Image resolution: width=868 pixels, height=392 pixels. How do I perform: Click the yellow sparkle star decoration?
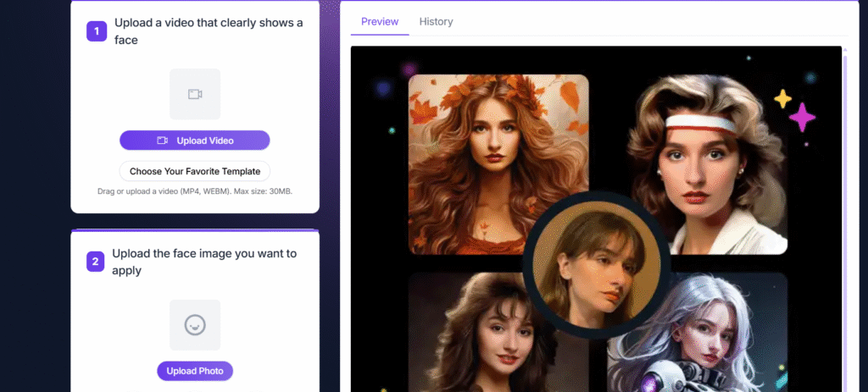point(782,99)
